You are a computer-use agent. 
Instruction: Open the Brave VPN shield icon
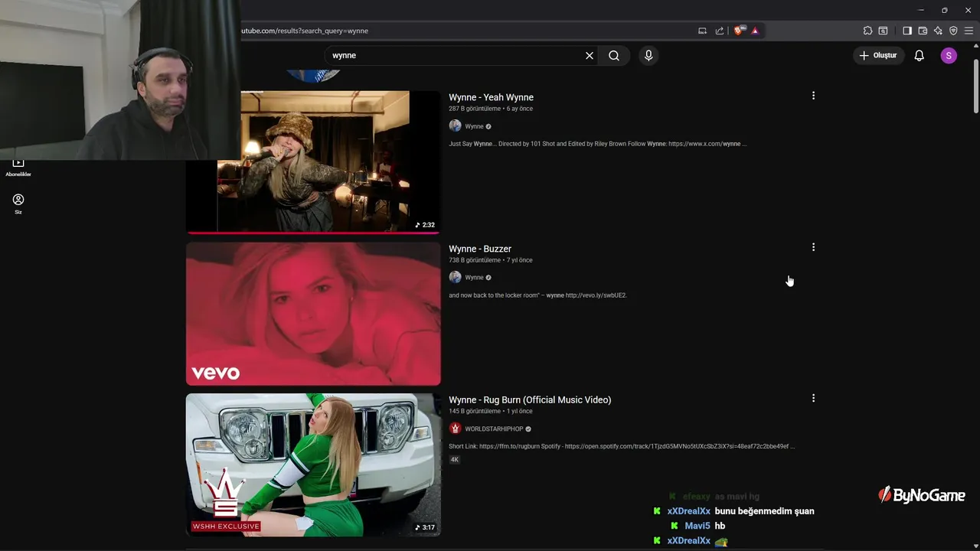(x=953, y=31)
